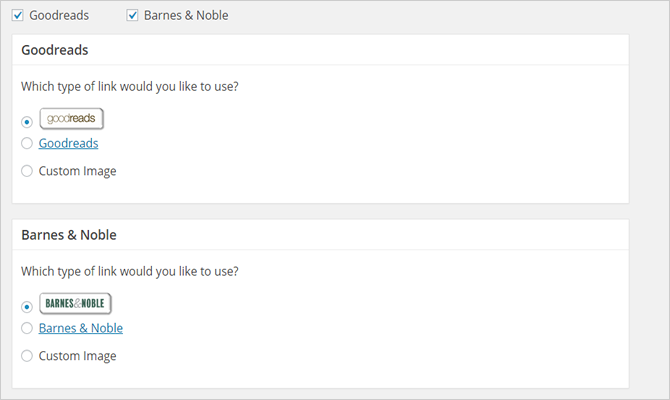Viewport: 670px width, 400px height.
Task: Select the Barnes & Noble logo radio option
Action: coord(27,307)
